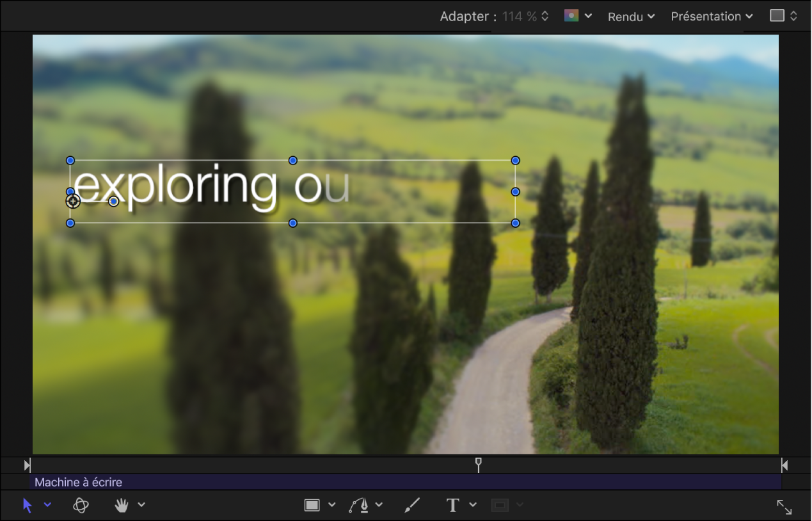
Task: Pick the Bezier pen tool
Action: [360, 505]
